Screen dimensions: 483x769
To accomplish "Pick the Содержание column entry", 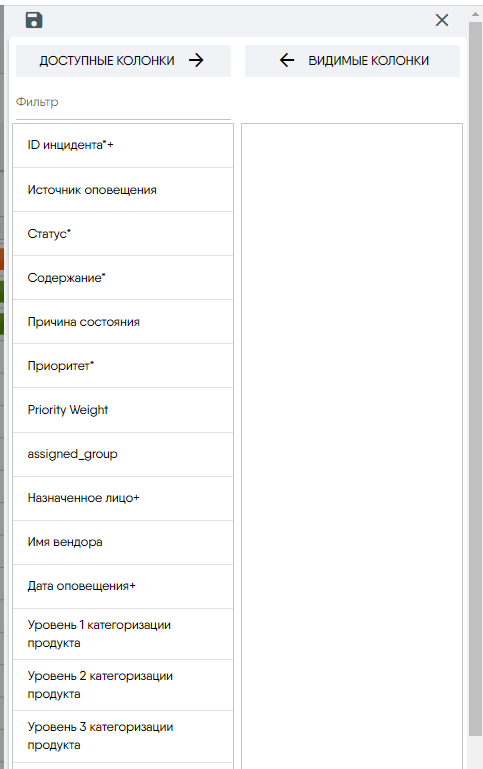I will point(123,278).
